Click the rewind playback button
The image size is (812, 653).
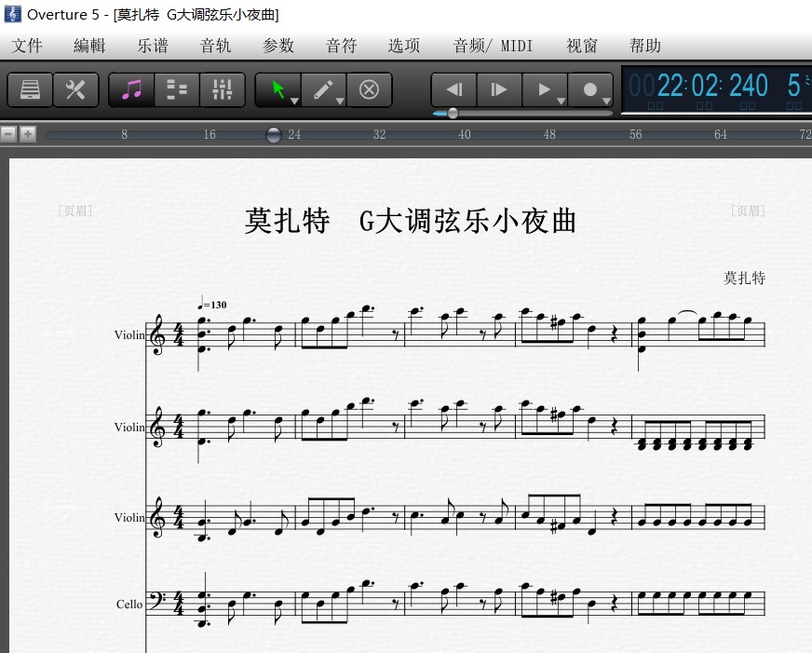coord(453,89)
